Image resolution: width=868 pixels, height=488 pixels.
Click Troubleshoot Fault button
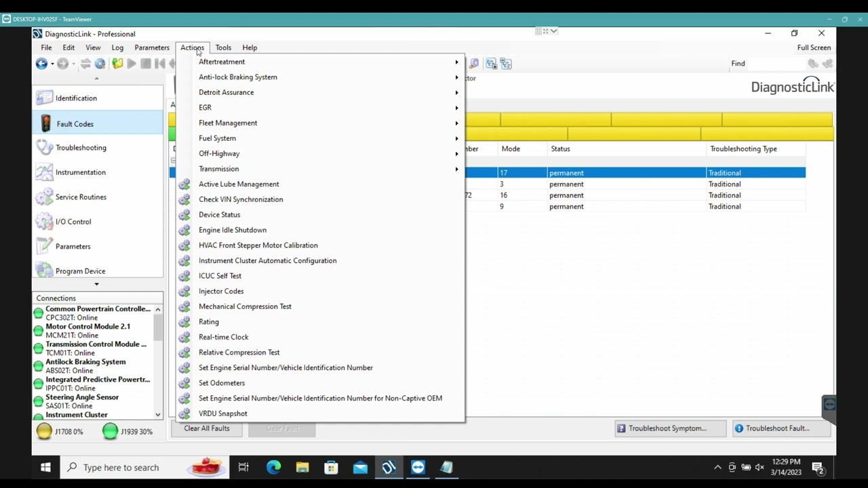tap(781, 428)
